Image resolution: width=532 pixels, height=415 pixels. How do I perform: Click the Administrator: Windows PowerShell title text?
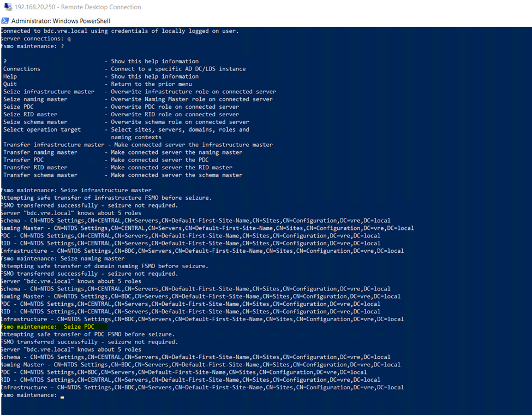tap(61, 21)
